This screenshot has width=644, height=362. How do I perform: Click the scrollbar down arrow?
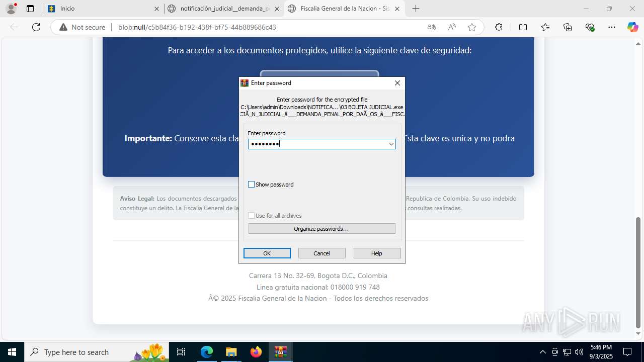point(638,334)
